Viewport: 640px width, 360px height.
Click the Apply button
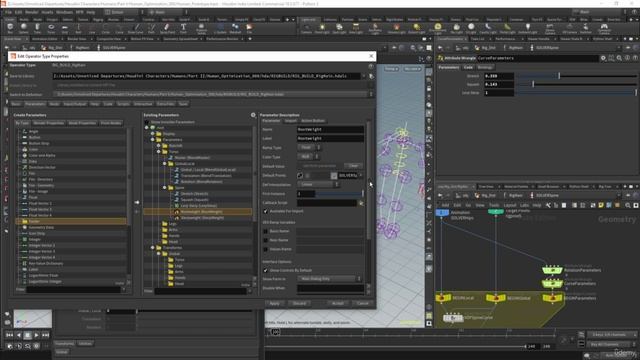275,303
